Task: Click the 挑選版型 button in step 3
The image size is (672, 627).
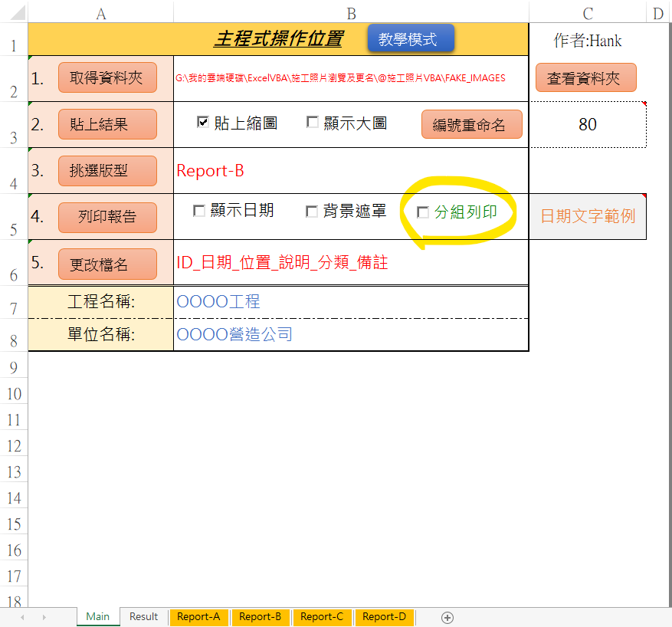Action: (107, 170)
